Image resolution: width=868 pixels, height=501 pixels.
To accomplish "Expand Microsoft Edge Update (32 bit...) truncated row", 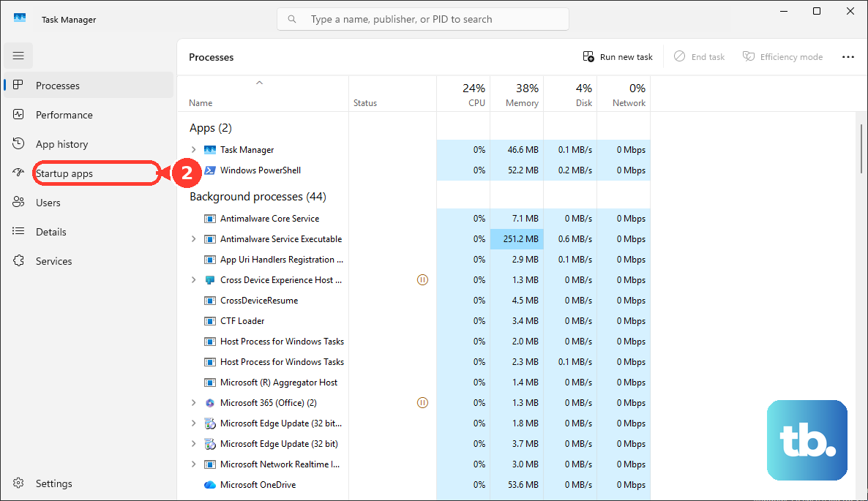I will 193,423.
